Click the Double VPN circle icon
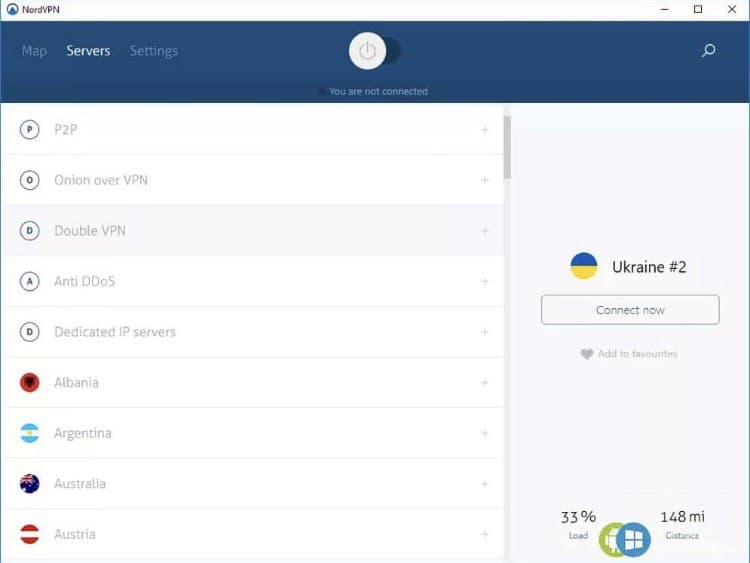Viewport: 750px width, 563px height. click(x=30, y=231)
